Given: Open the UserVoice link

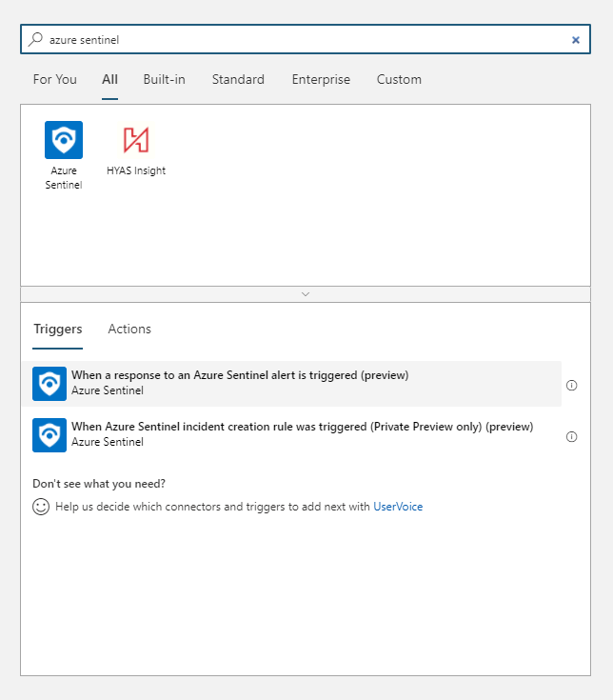Looking at the screenshot, I should click(x=398, y=507).
